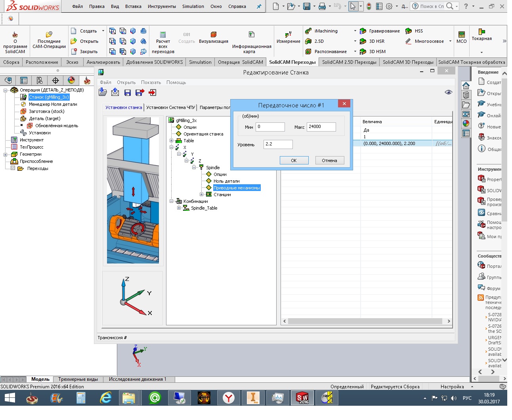
Task: Click the iMachining operation icon
Action: [308, 31]
